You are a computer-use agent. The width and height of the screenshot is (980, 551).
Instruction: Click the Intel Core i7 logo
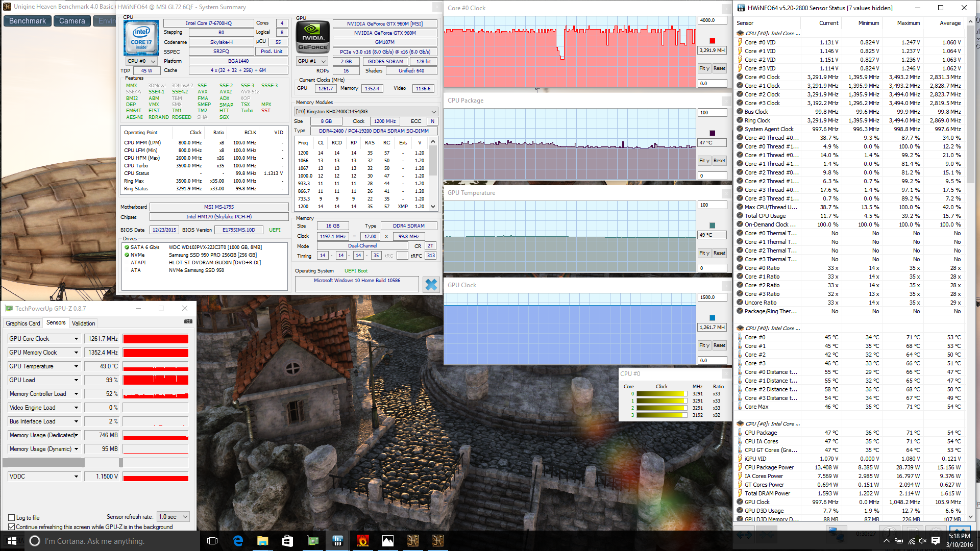(x=141, y=38)
